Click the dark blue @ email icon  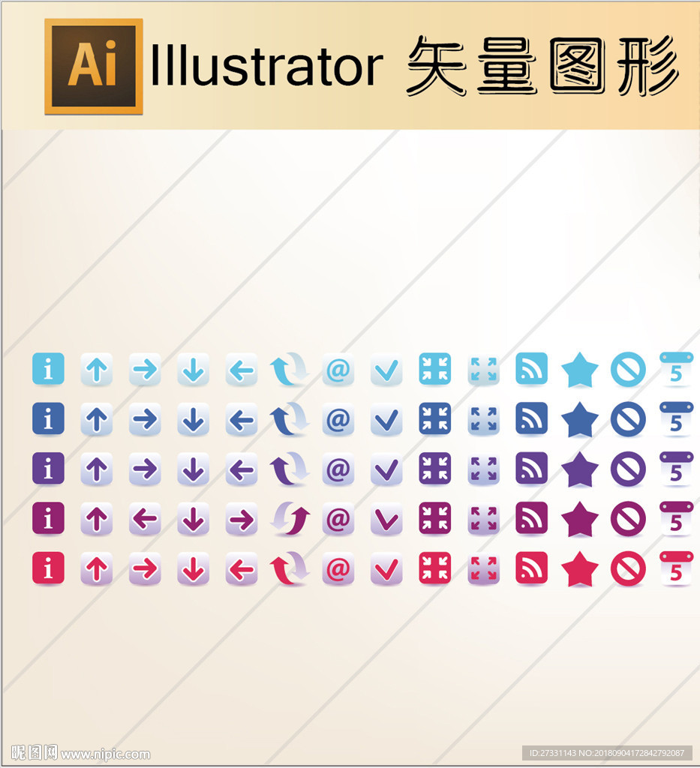click(338, 418)
